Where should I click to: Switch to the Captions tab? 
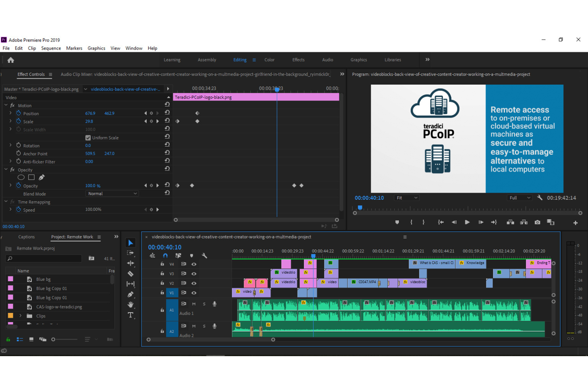pos(26,237)
